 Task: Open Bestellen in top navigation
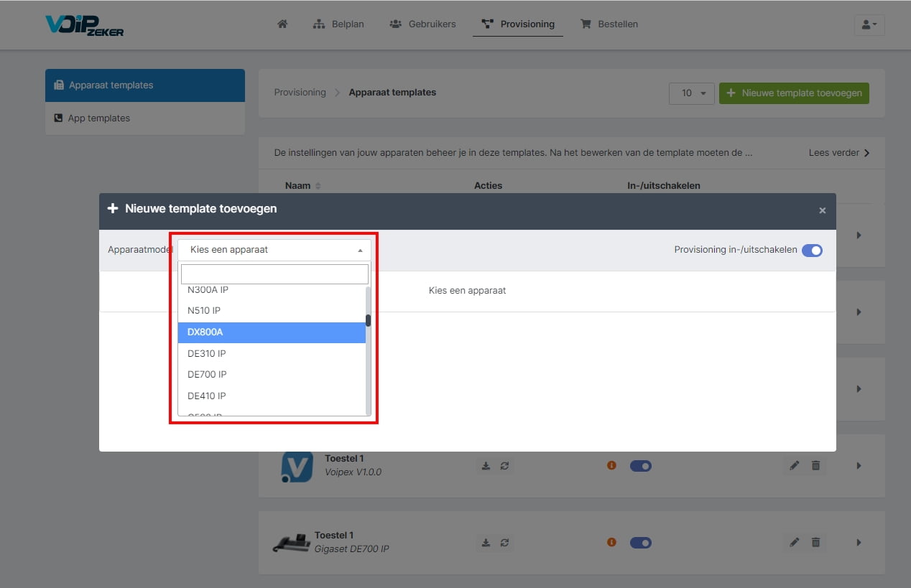tap(609, 24)
